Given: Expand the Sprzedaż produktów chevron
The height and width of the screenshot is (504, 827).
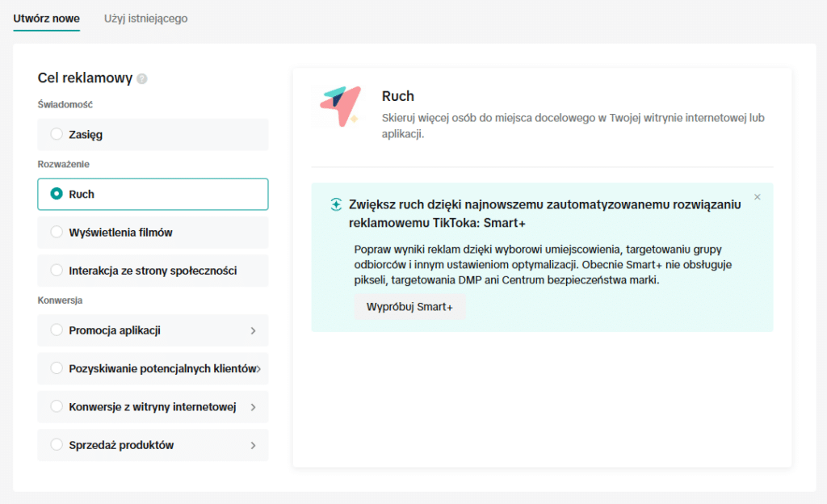Looking at the screenshot, I should [x=253, y=445].
